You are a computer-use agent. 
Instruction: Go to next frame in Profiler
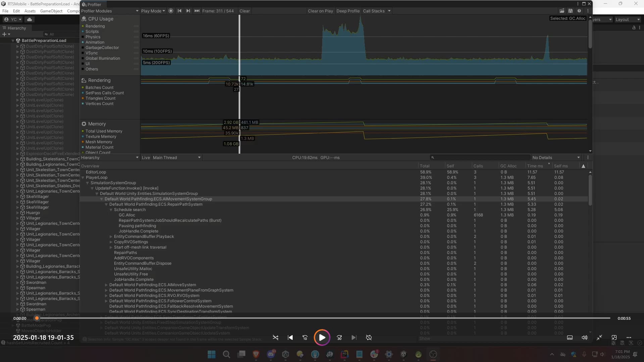tap(188, 11)
